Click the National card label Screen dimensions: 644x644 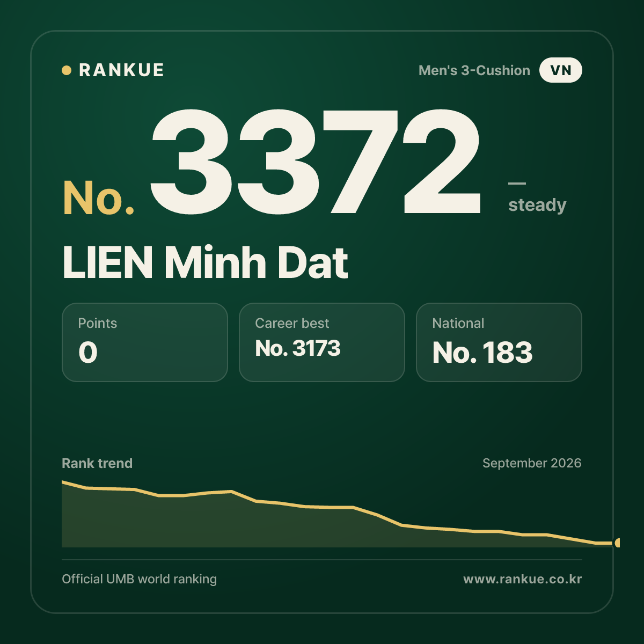click(458, 323)
